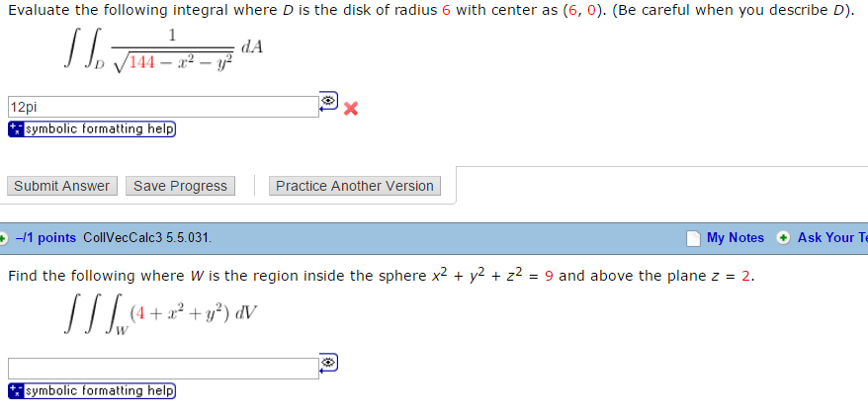Edit the answer field containing 12pi
Viewport: 868px width, 419px height.
tap(162, 107)
